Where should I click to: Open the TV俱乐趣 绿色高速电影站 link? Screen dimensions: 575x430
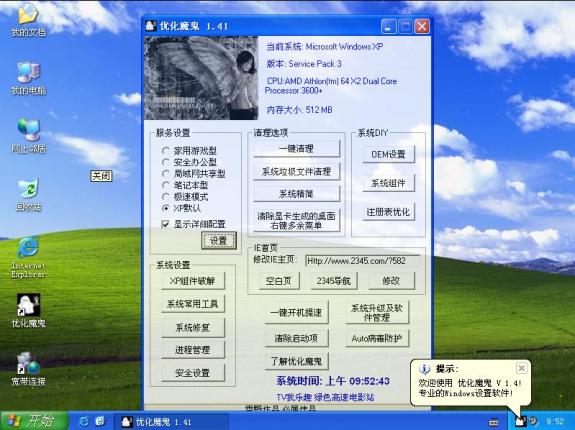click(x=325, y=397)
